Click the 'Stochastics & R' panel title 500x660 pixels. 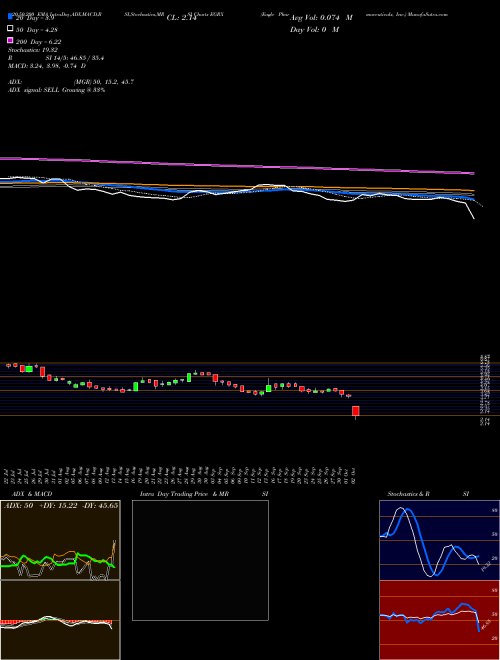coord(408,494)
